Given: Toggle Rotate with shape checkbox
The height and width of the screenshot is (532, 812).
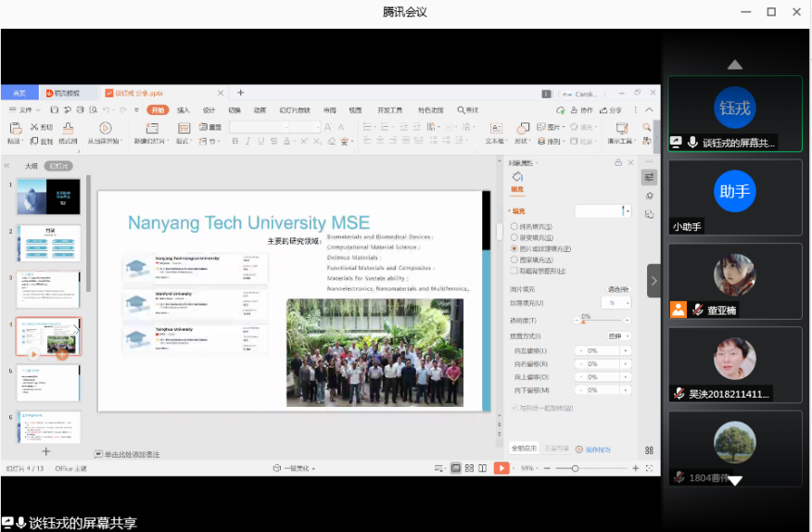Looking at the screenshot, I should point(514,408).
